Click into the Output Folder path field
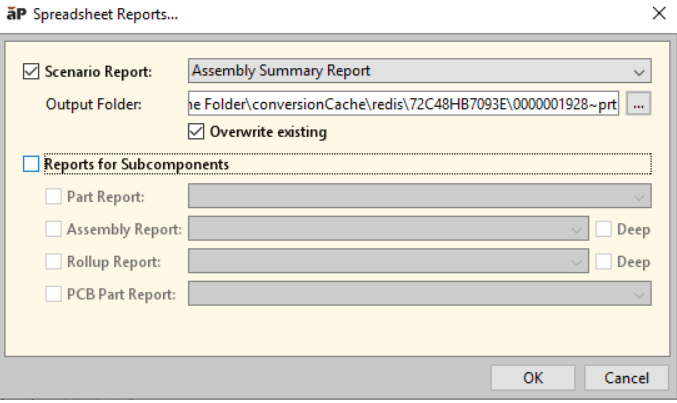 [x=403, y=103]
